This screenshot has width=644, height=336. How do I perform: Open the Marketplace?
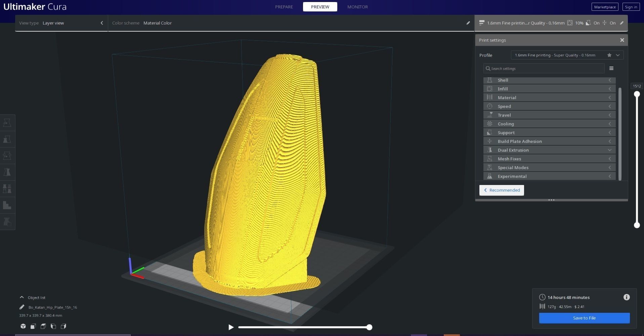[x=605, y=7]
